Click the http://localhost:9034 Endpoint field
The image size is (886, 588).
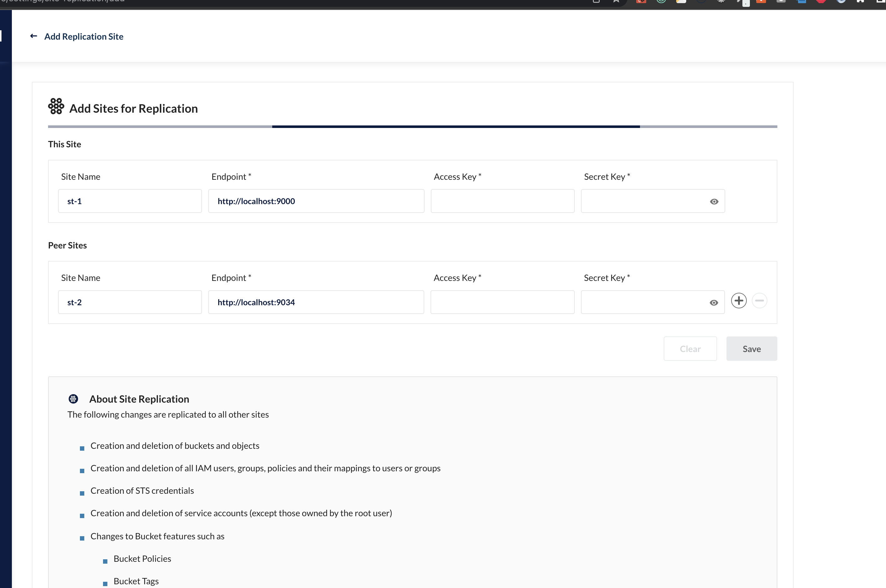[x=316, y=302]
